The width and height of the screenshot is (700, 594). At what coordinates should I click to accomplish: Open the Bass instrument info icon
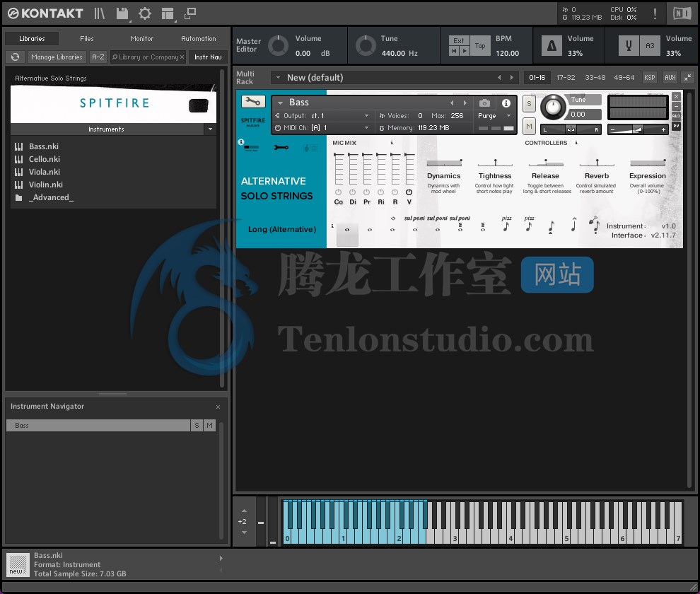[x=506, y=103]
